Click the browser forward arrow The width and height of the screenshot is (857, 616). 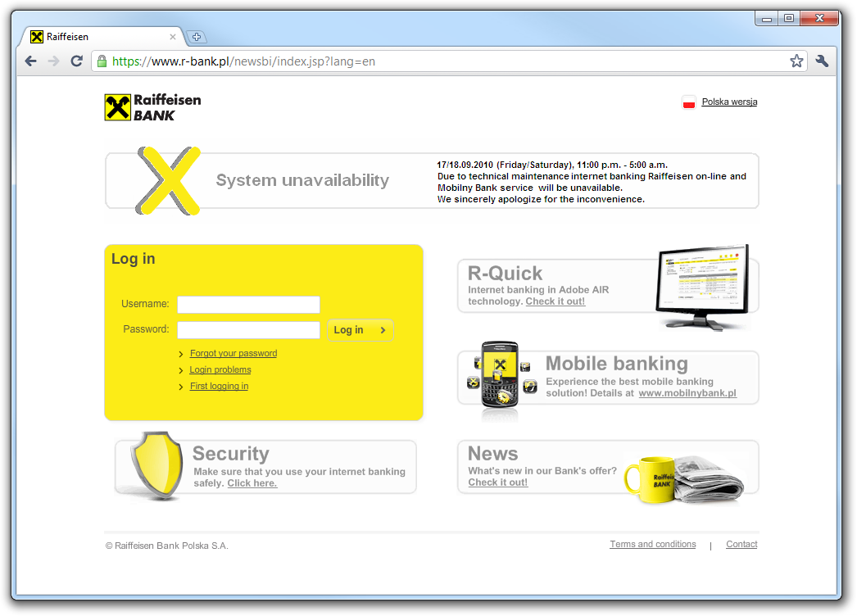click(53, 61)
